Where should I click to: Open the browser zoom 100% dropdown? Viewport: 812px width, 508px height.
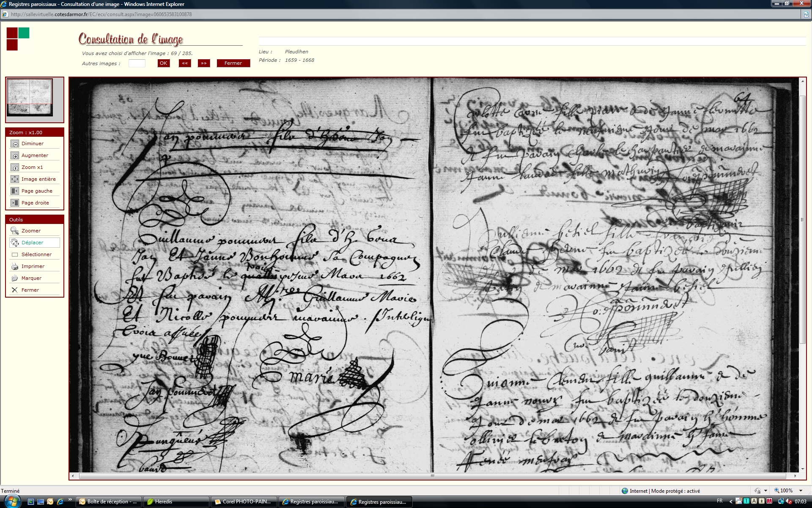[801, 491]
